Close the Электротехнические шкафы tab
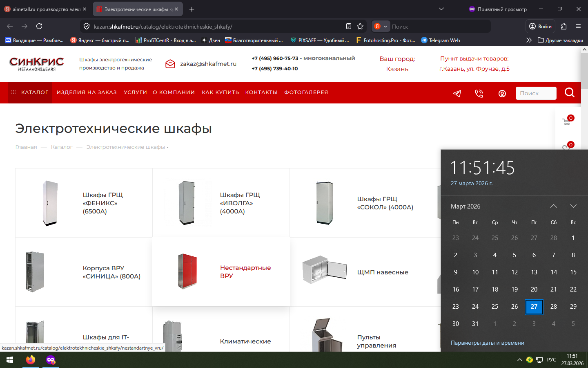This screenshot has width=588, height=368. pos(176,9)
